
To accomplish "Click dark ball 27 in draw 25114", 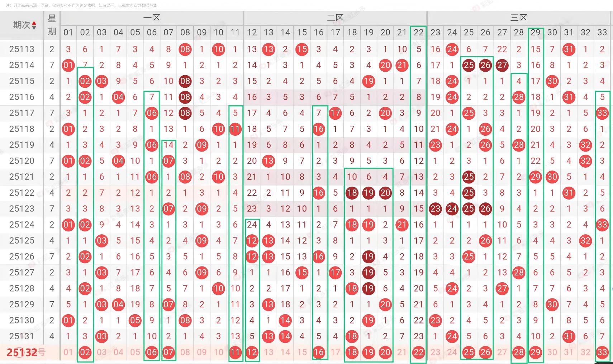I will point(502,65).
